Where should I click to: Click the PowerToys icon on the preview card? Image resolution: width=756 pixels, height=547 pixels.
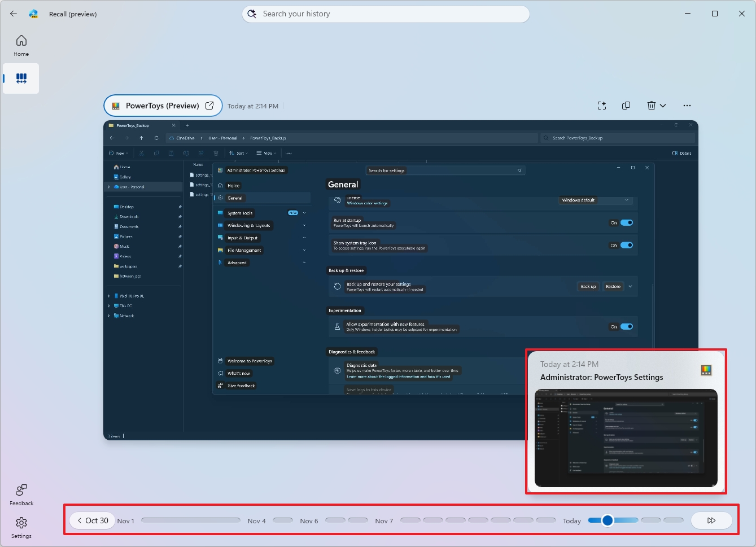coord(706,370)
